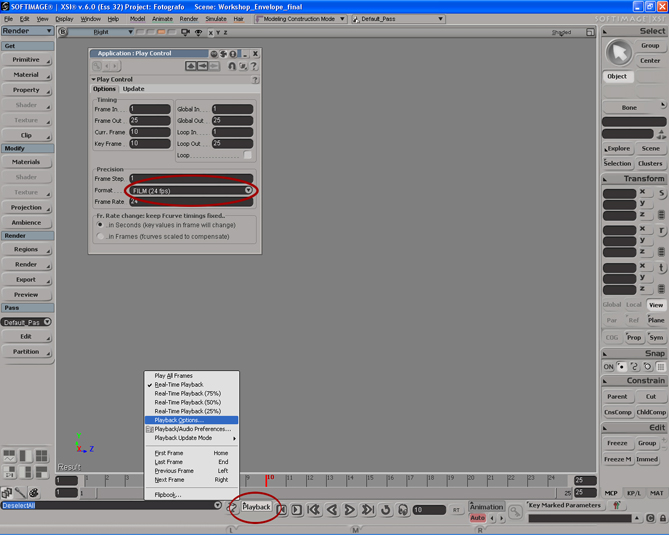Click frame 10 marker on the timeline
The width and height of the screenshot is (669, 535).
pos(267,481)
